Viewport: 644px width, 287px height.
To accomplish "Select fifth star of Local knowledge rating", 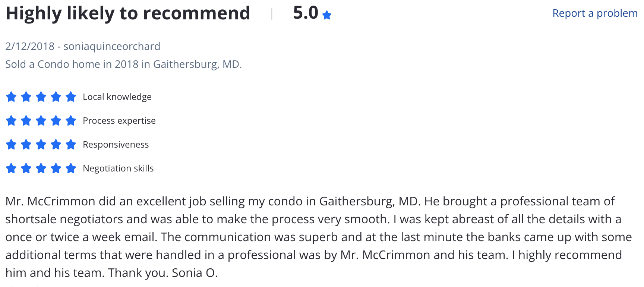I will pos(71,97).
